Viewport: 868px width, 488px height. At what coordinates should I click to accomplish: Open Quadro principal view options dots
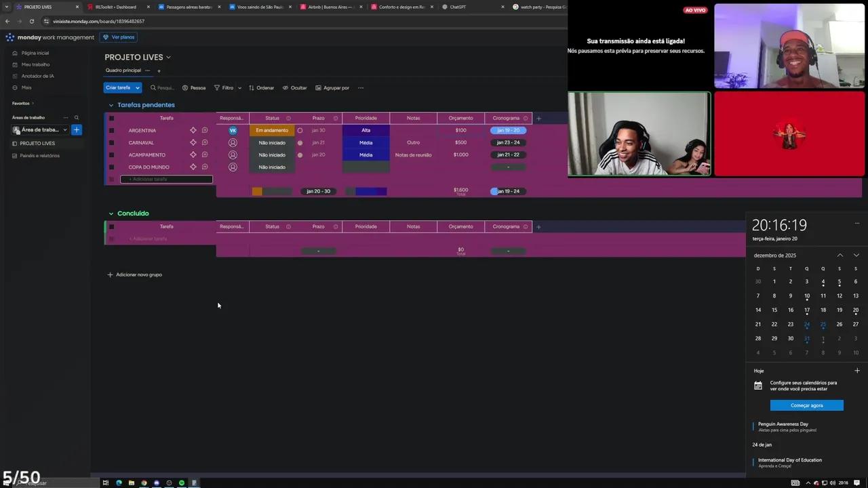pos(147,70)
